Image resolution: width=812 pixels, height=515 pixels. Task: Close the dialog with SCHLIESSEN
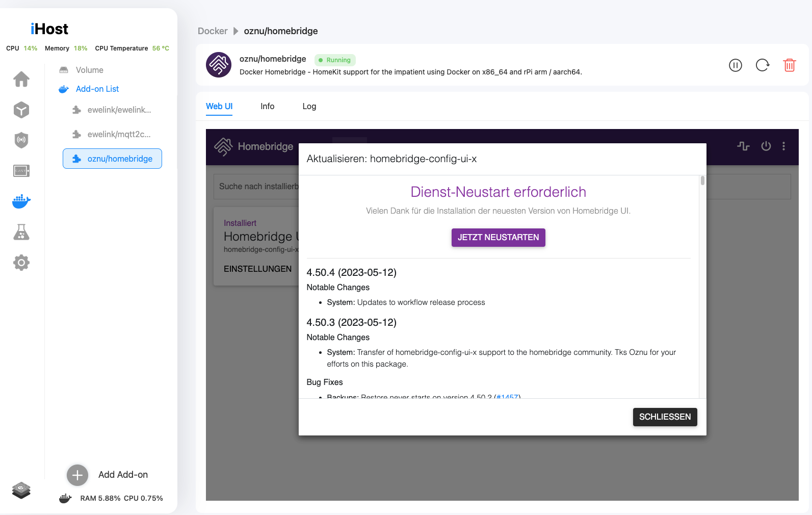coord(665,417)
